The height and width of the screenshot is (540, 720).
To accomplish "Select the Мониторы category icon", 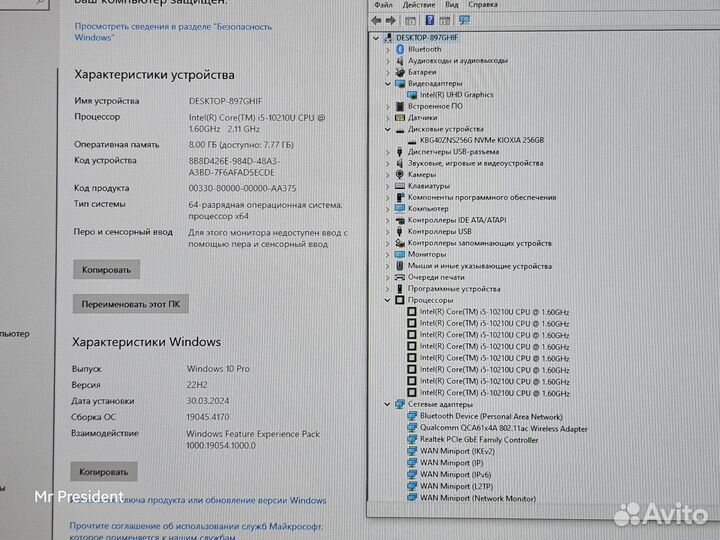I will (x=400, y=254).
